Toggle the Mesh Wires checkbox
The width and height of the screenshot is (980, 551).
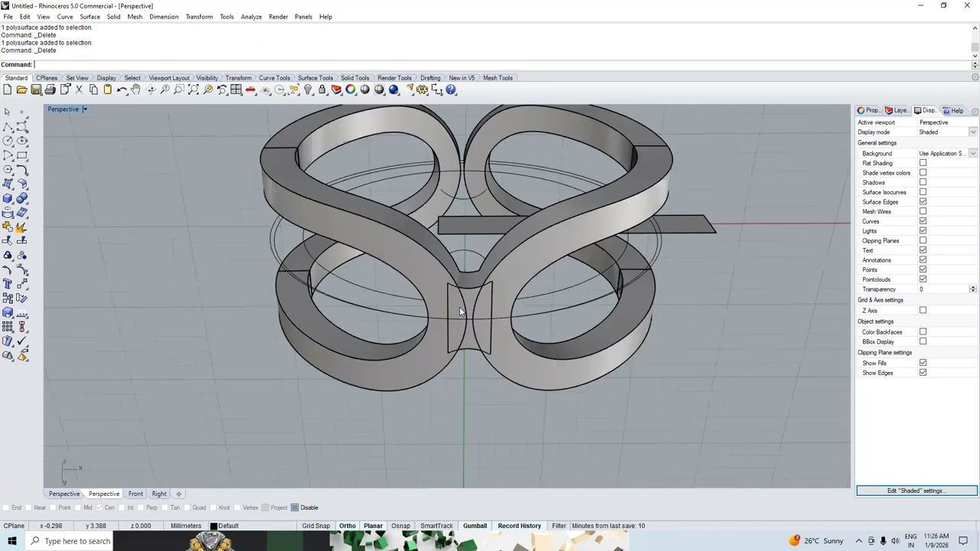pos(923,211)
